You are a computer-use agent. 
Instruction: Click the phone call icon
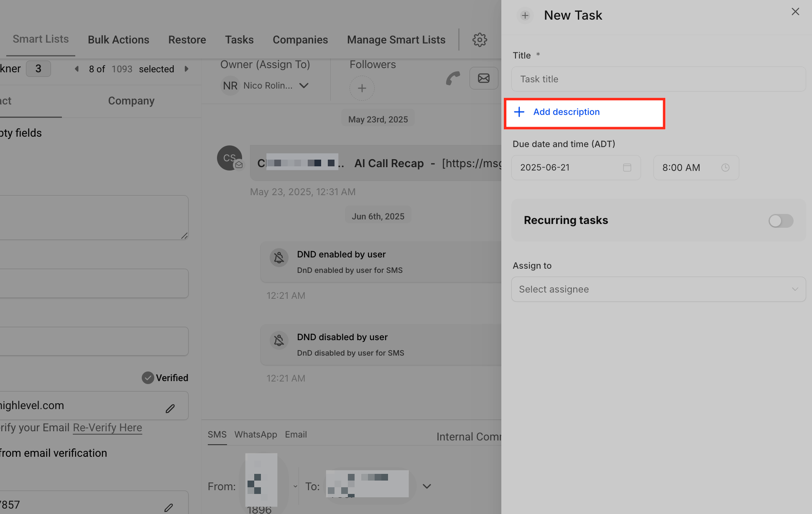[453, 78]
